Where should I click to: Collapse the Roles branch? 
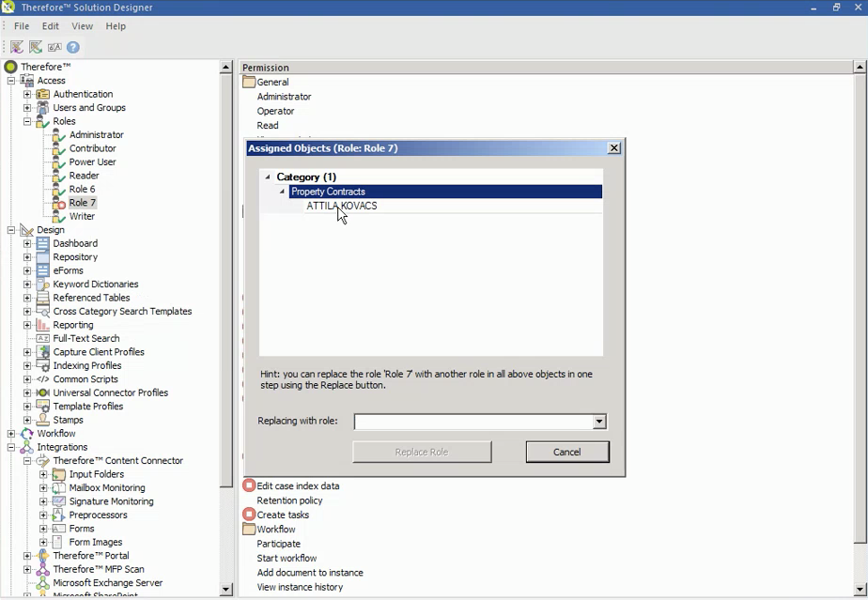click(28, 120)
